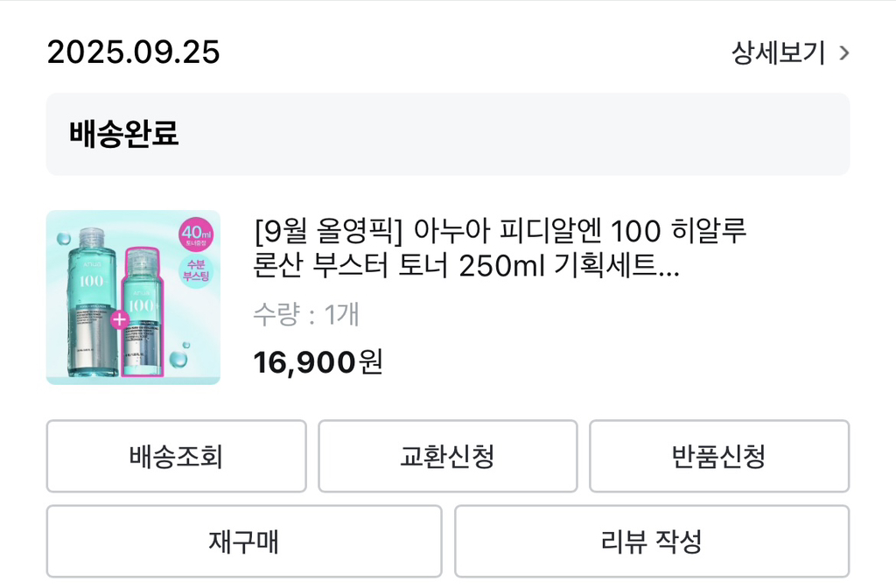Click the 16,900원 price text
The height and width of the screenshot is (588, 896).
click(318, 360)
